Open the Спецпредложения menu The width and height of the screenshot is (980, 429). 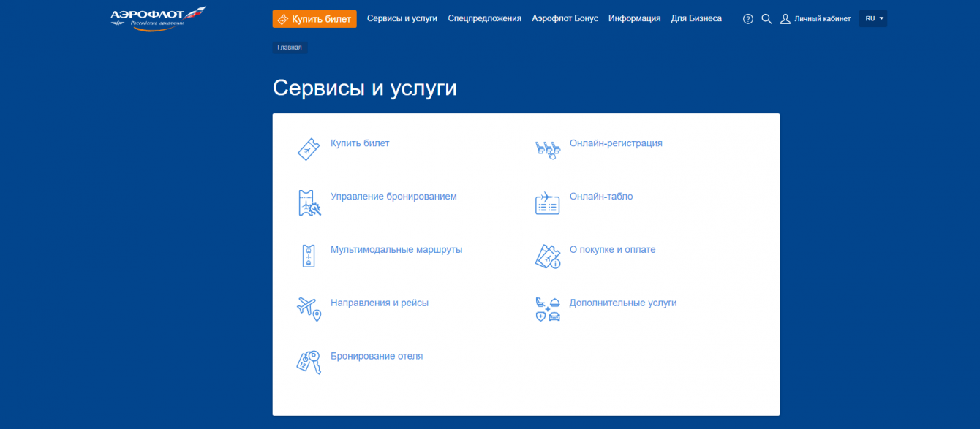pos(485,19)
